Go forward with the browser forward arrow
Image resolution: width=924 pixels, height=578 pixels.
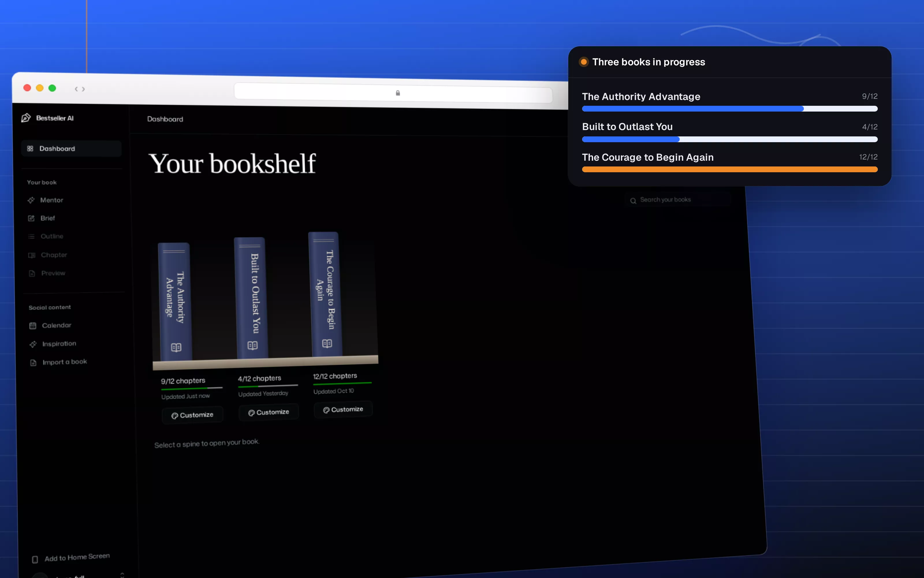coord(83,89)
